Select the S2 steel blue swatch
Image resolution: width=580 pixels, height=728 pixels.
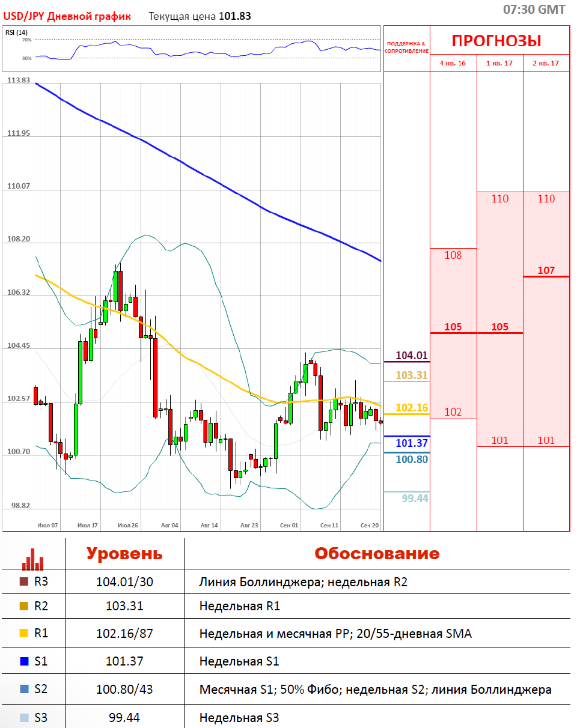point(24,690)
